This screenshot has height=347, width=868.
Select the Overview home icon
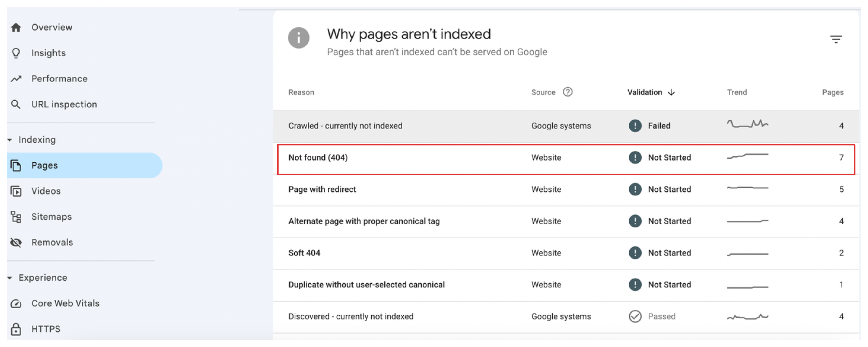click(16, 27)
